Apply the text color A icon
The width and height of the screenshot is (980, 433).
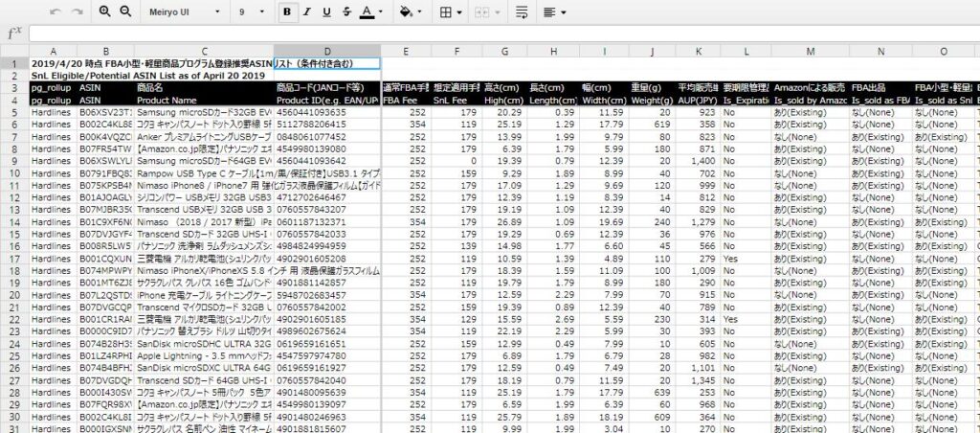coord(367,11)
